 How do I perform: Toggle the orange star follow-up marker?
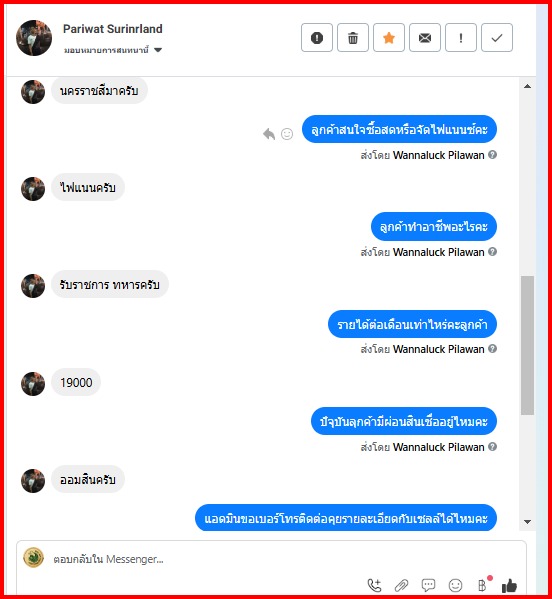389,37
